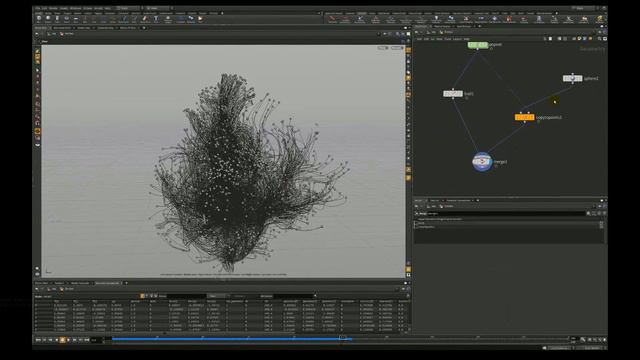This screenshot has height=360, width=640.
Task: Jump to last frame in playbar
Action: click(x=87, y=339)
